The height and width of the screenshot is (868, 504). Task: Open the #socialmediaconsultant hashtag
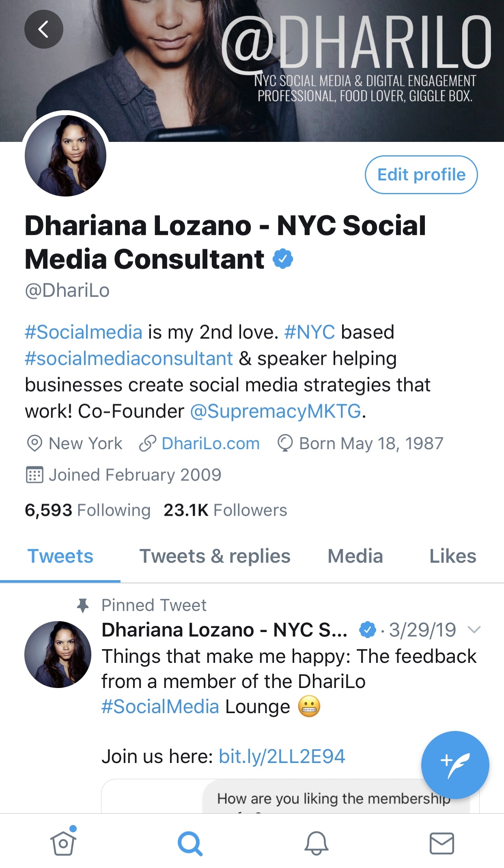pyautogui.click(x=129, y=358)
